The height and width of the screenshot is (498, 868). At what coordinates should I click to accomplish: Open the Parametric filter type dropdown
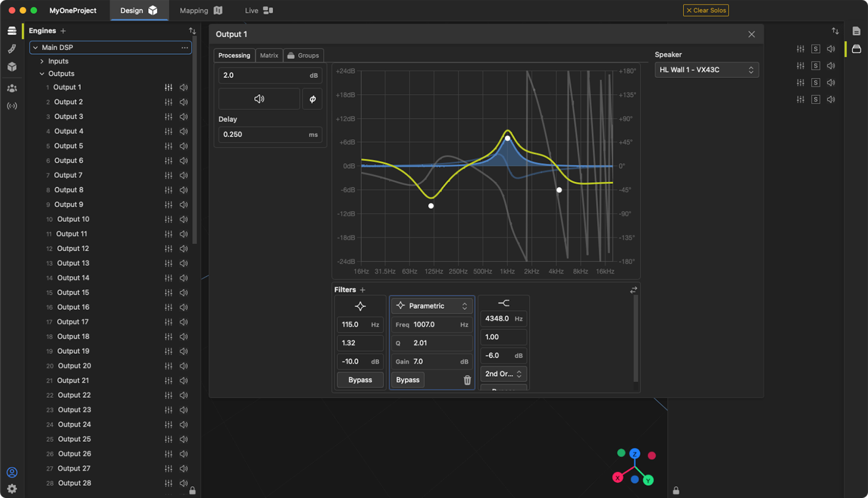tap(432, 306)
